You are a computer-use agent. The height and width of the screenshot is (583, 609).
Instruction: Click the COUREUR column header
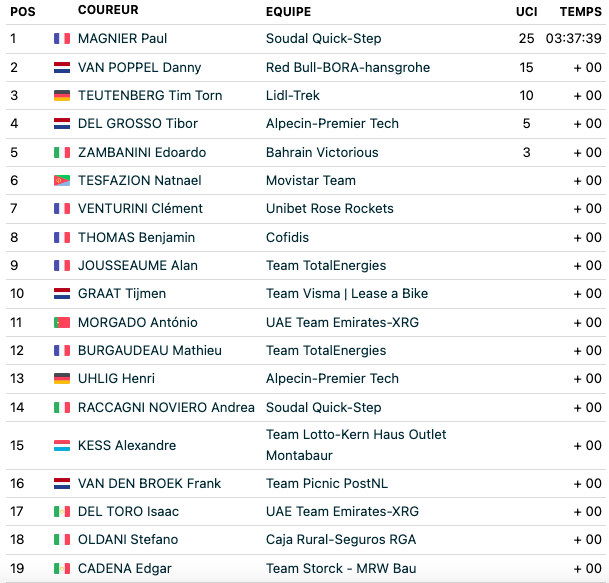click(x=108, y=10)
